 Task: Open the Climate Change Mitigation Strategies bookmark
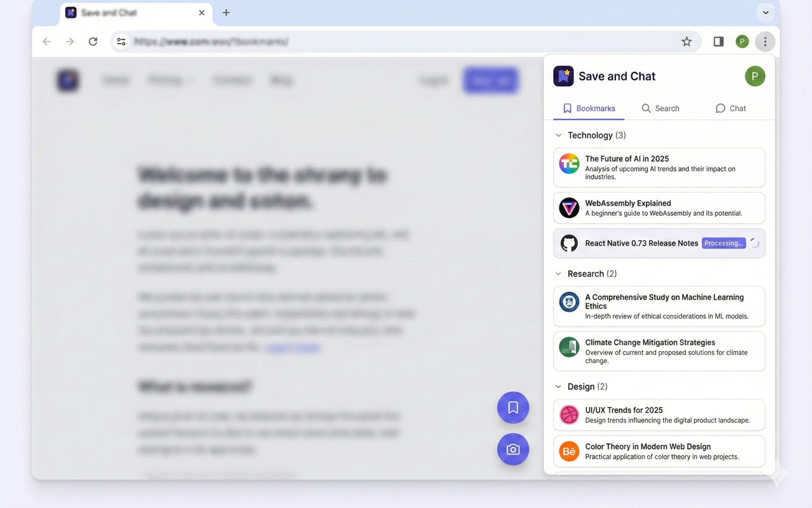658,351
